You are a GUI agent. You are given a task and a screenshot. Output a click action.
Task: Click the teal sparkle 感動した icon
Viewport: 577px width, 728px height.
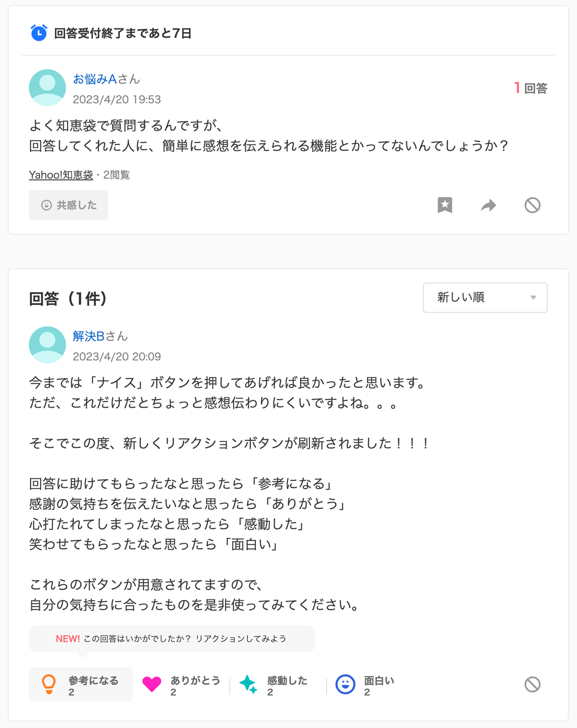click(x=249, y=684)
